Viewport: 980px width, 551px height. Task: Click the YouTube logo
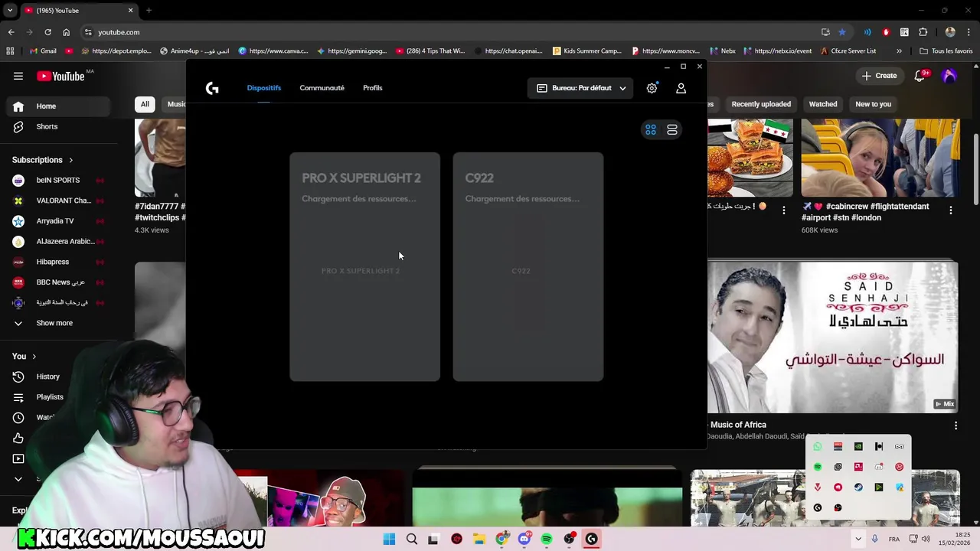point(60,76)
